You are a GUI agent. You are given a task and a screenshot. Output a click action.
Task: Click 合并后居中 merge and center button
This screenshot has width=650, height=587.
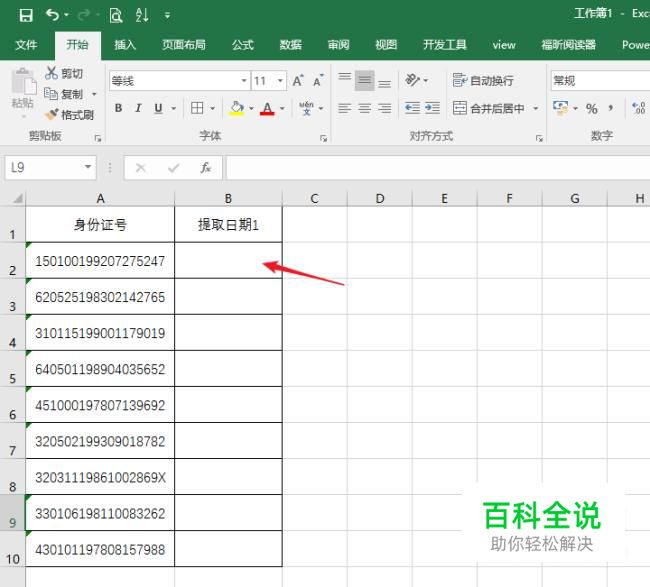[489, 108]
